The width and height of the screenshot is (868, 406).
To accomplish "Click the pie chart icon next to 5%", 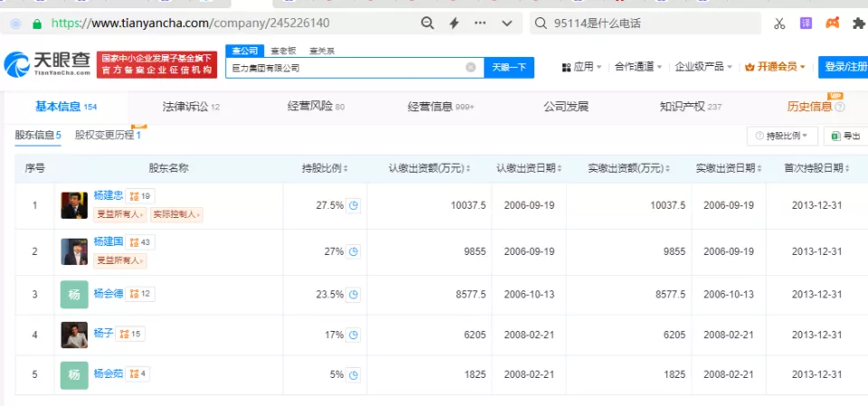I will pos(354,374).
